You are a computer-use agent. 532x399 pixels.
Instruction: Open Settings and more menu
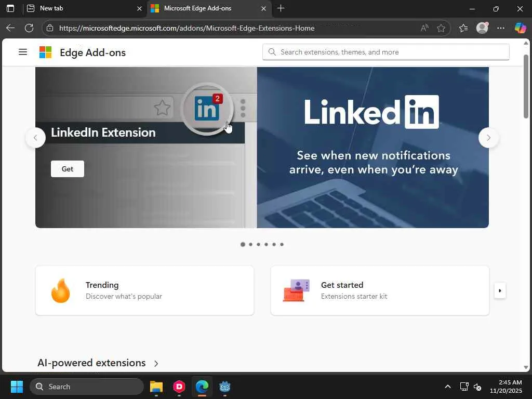coord(501,28)
